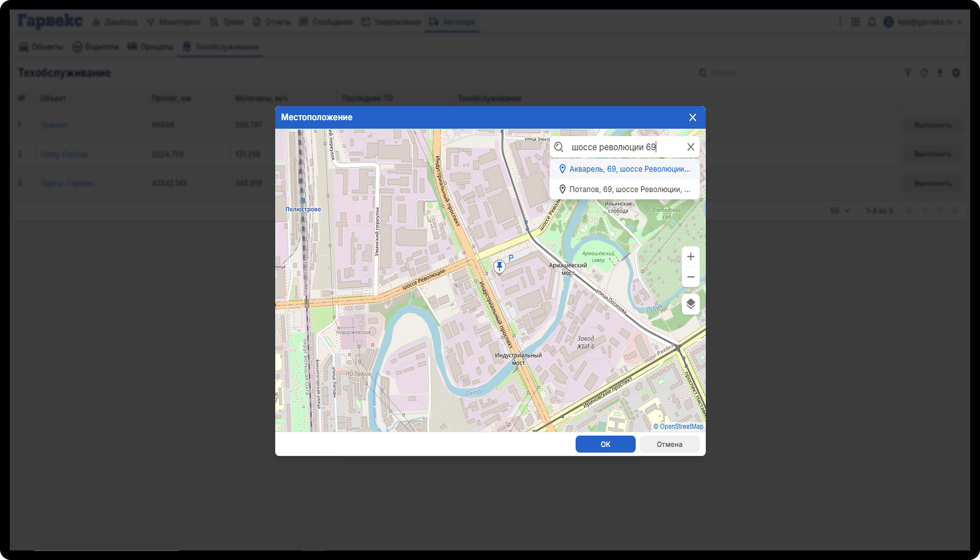Download the table via export icon
980x560 pixels.
(940, 73)
